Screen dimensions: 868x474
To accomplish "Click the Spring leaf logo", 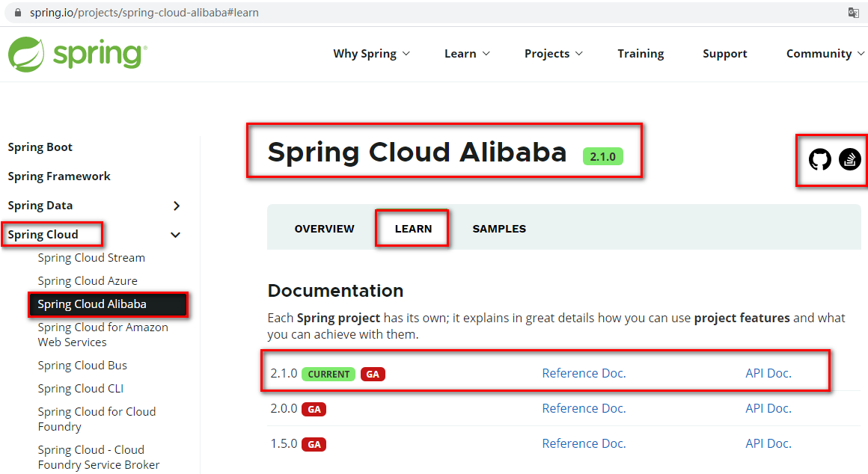I will click(x=26, y=54).
